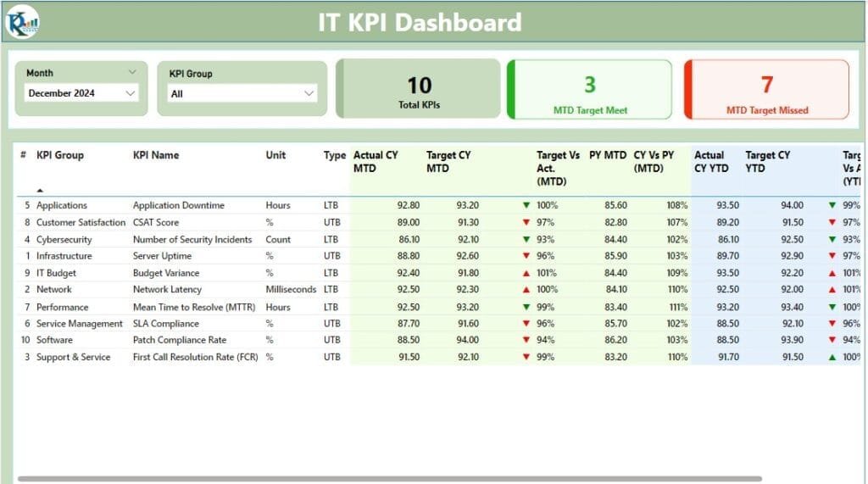
Task: Click Number of Security Incidents KPI name
Action: 192,240
